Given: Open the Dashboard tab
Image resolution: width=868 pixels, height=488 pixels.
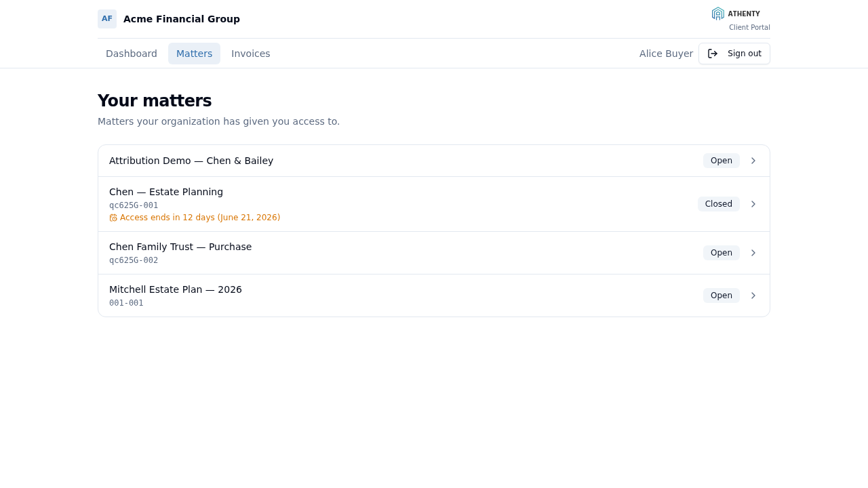Looking at the screenshot, I should point(132,54).
